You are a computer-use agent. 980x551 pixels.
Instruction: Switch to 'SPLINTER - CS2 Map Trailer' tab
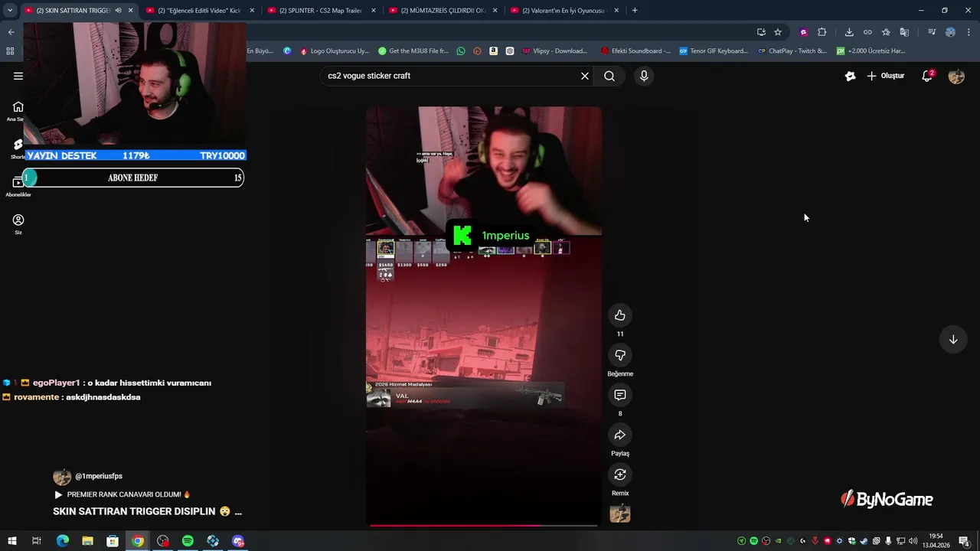click(320, 11)
